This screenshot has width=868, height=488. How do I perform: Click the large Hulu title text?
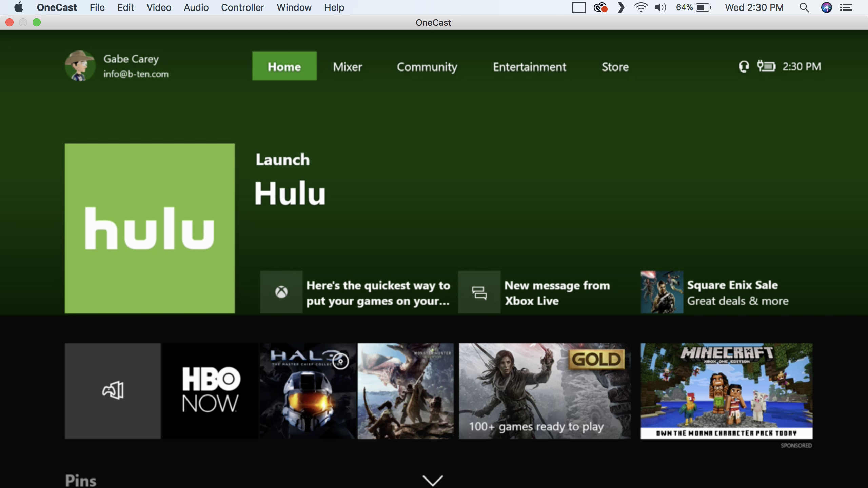click(x=290, y=193)
